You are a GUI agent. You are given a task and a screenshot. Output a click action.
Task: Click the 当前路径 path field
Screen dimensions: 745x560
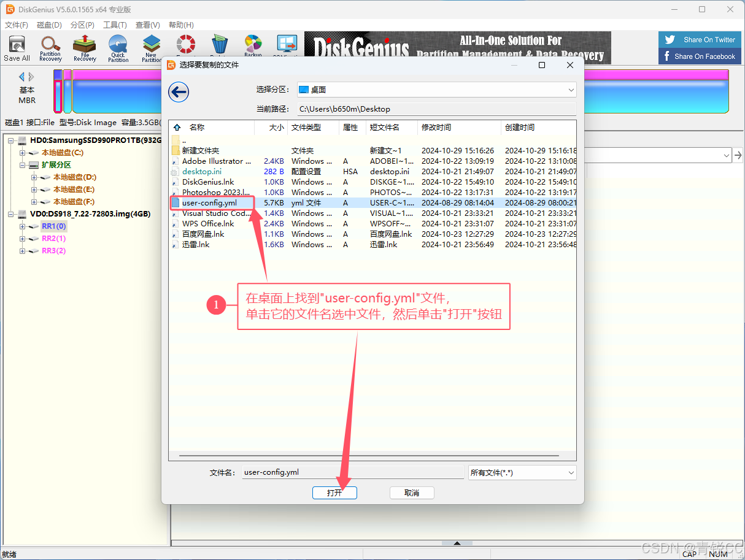tap(436, 109)
